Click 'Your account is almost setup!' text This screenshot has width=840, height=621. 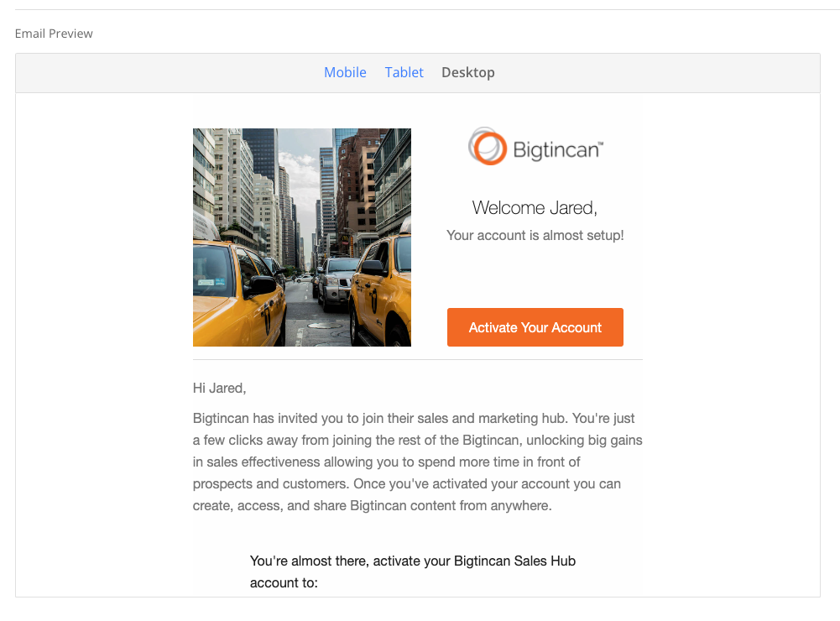[535, 236]
